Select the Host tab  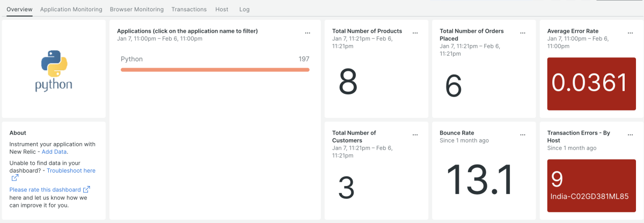[x=221, y=9]
